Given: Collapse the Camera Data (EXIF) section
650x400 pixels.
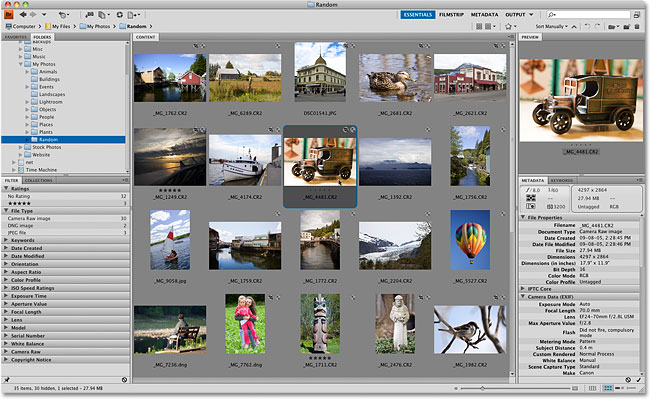Looking at the screenshot, I should pos(523,297).
